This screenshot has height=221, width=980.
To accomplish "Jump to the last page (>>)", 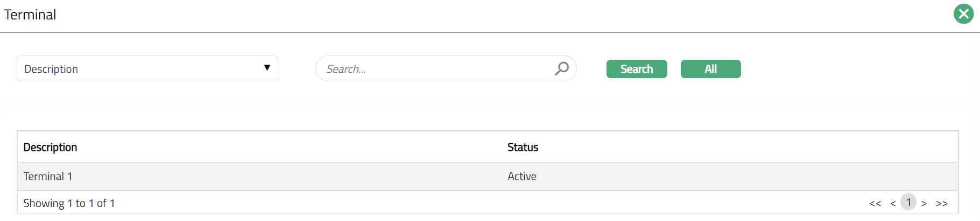I will click(942, 203).
